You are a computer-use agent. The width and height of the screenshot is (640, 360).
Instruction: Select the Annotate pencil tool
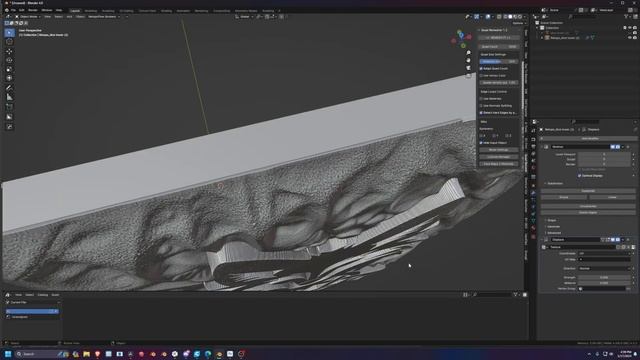(x=9, y=88)
